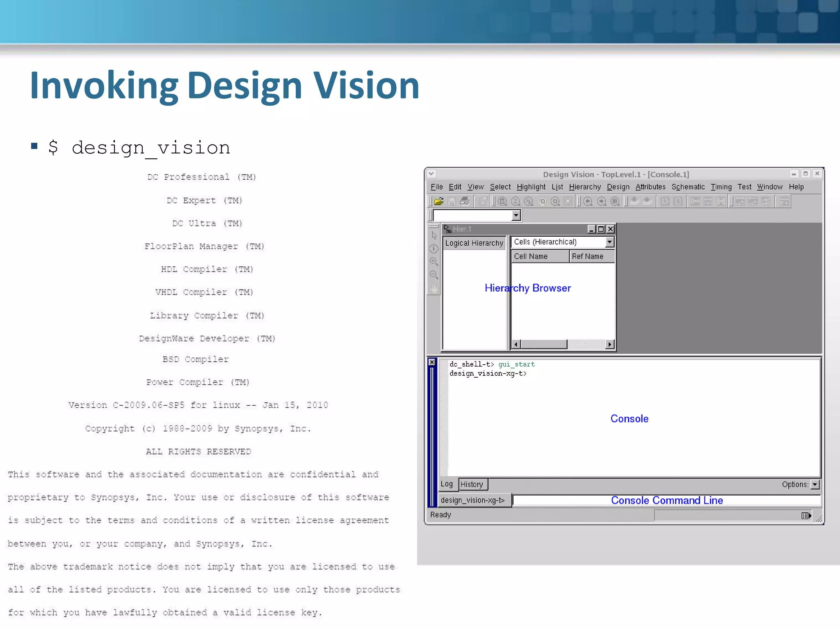The height and width of the screenshot is (630, 840).
Task: Open the Select menu
Action: (x=500, y=187)
